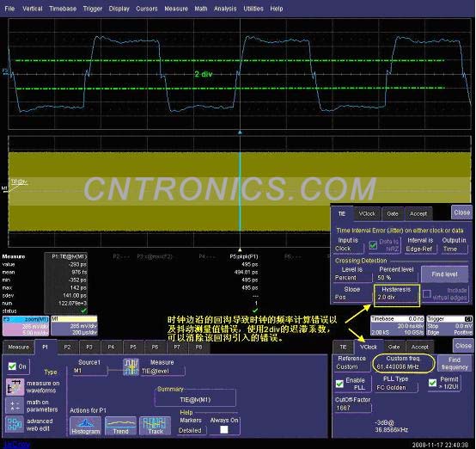Click the Histogram action icon
Viewport: 476px width, 449px height.
85,426
